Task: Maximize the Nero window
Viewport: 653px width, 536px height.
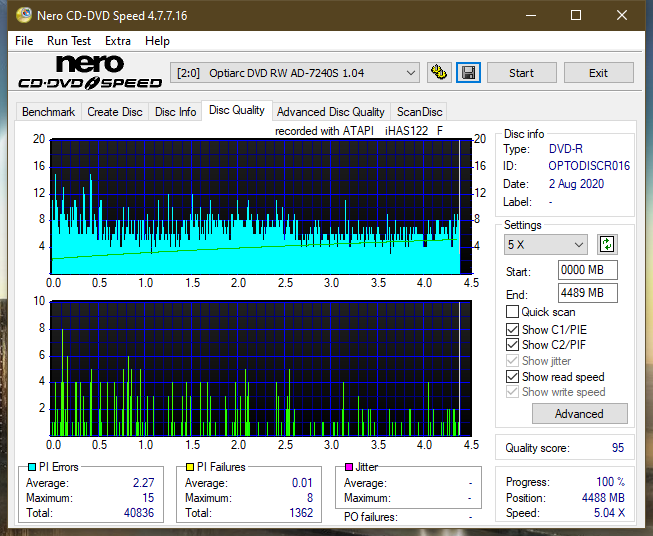Action: coord(576,15)
